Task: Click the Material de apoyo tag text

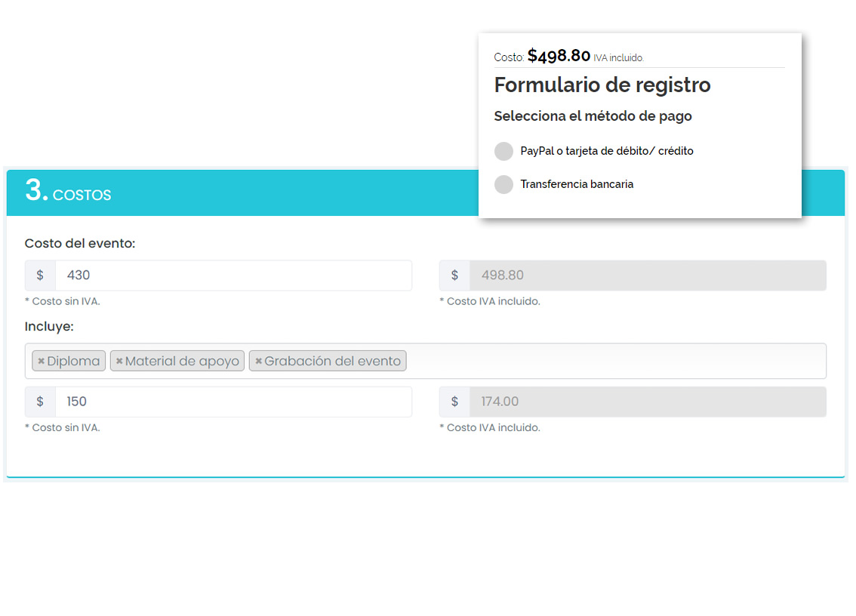Action: click(x=182, y=362)
